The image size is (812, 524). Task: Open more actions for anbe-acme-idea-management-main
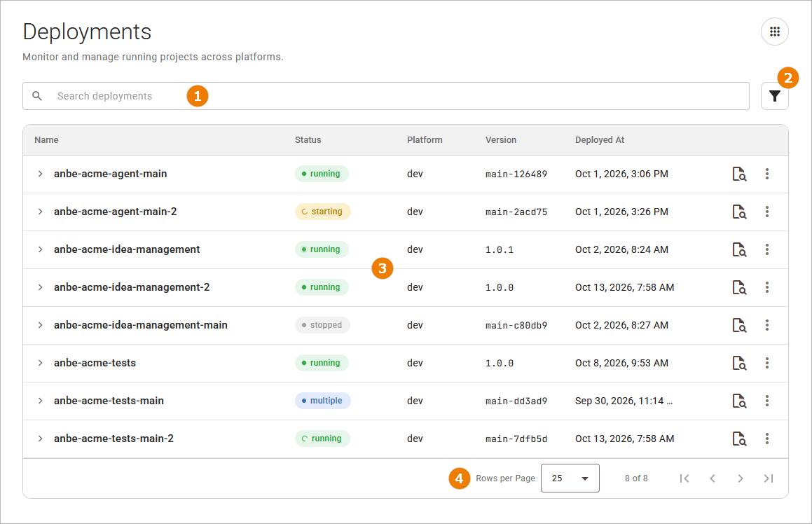(x=767, y=325)
